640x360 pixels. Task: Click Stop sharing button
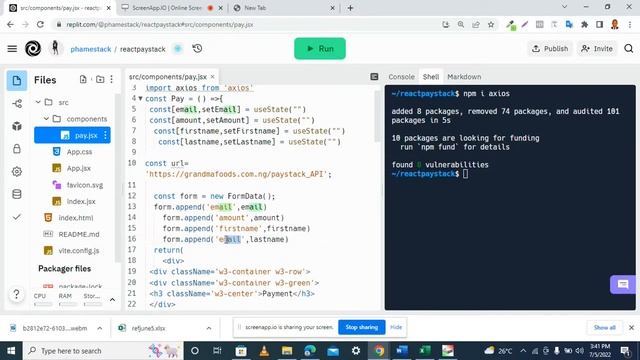[362, 327]
